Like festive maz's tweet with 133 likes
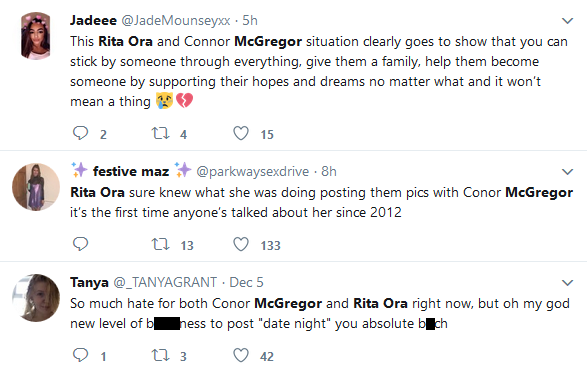This screenshot has width=587, height=371. [241, 244]
